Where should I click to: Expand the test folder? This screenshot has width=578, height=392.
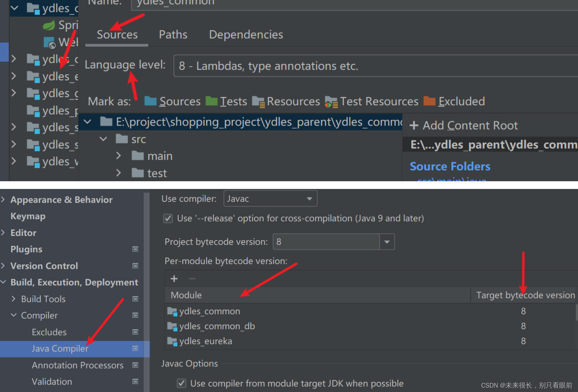tap(118, 173)
